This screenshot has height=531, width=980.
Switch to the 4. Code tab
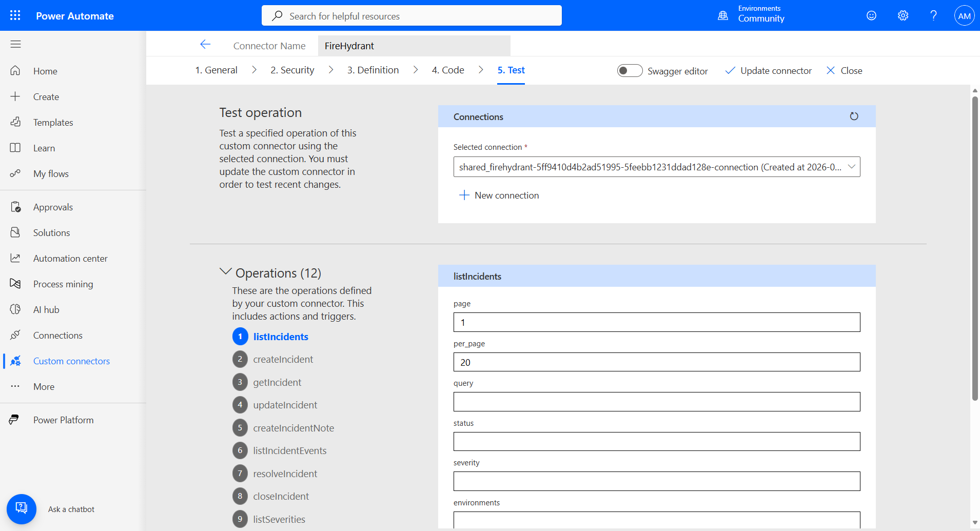[x=448, y=70]
